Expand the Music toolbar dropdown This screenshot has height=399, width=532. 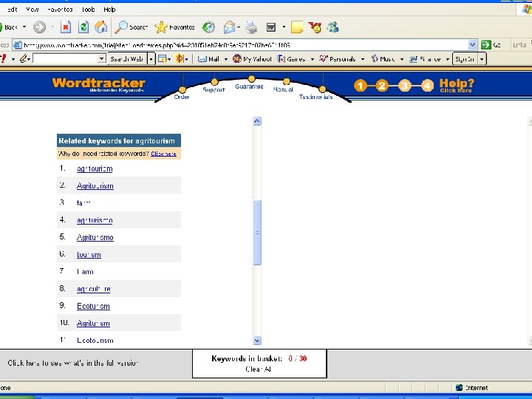click(402, 59)
